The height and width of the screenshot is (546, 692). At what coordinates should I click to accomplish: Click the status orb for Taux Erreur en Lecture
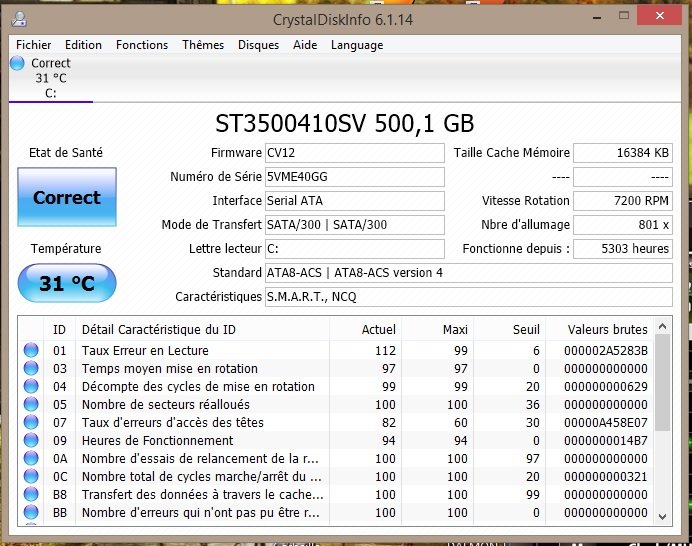pyautogui.click(x=31, y=350)
